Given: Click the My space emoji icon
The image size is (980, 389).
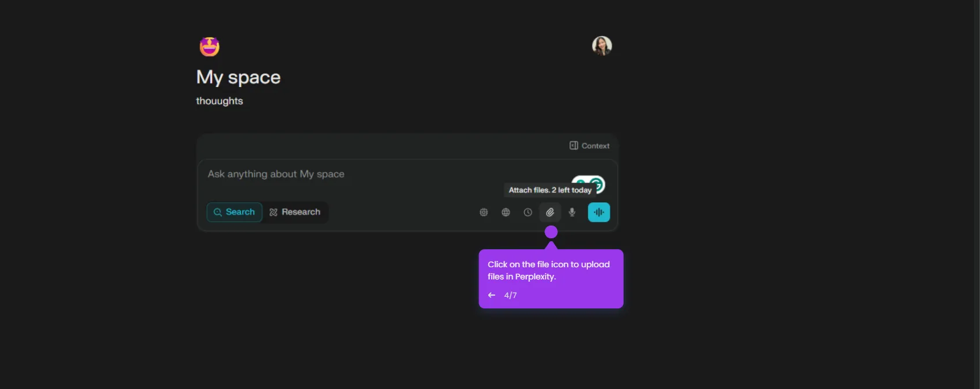Looking at the screenshot, I should (210, 46).
